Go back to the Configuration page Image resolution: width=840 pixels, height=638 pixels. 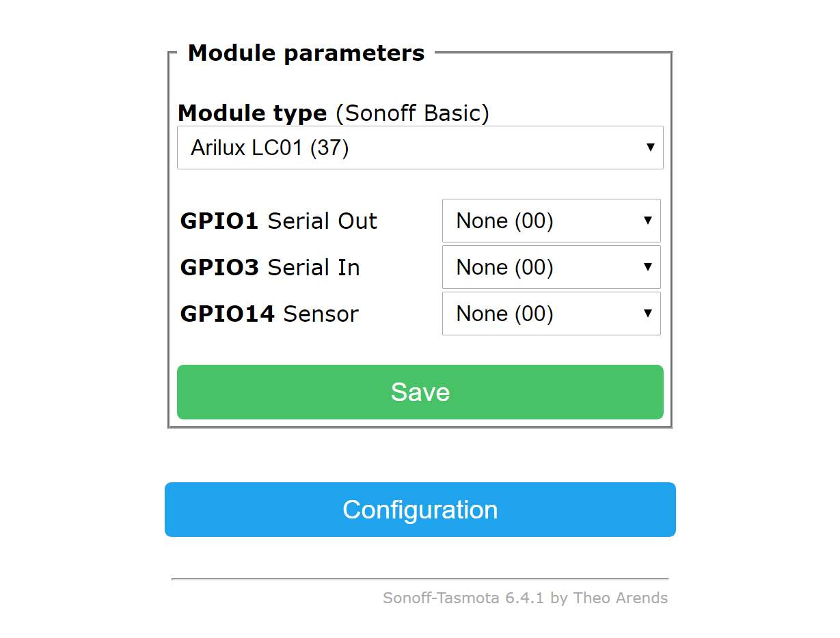[420, 510]
